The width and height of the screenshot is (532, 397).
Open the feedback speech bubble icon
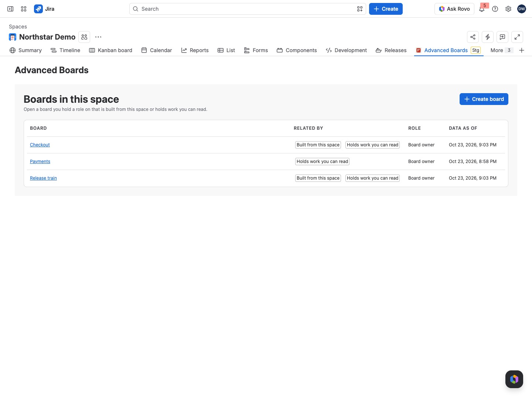coord(502,37)
